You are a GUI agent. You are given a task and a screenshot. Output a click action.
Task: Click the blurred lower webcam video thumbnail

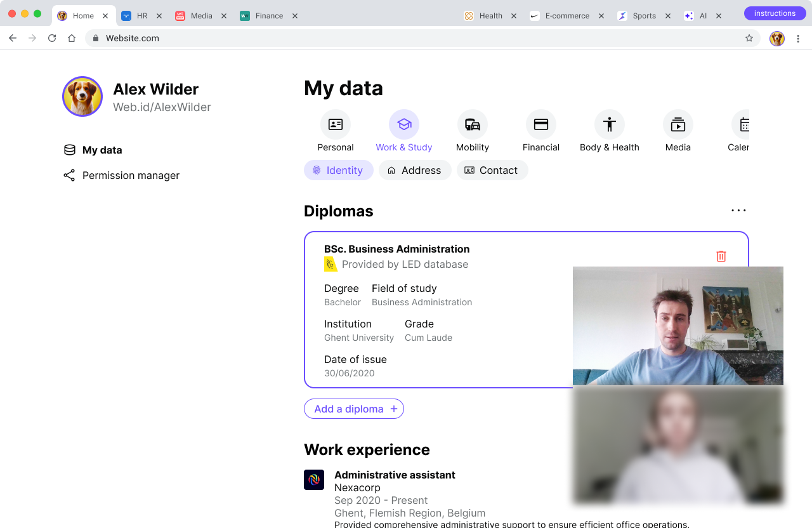pos(678,445)
